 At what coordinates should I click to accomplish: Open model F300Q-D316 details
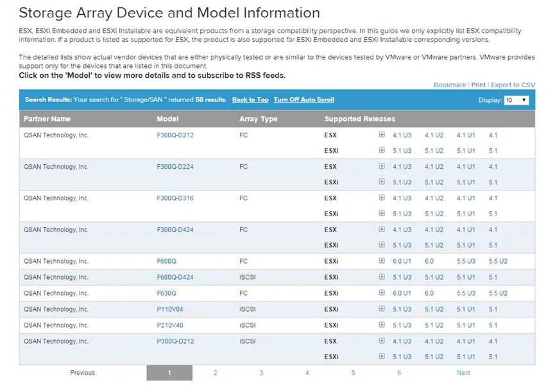click(175, 198)
